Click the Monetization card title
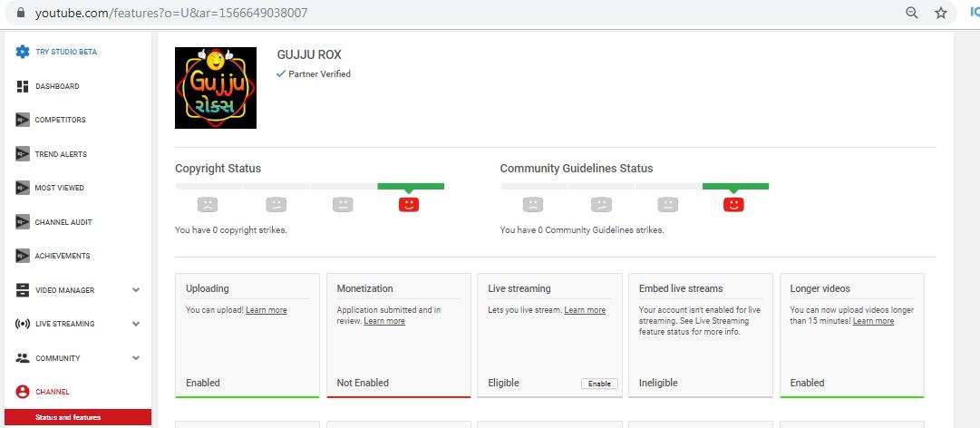This screenshot has width=980, height=428. pos(365,288)
